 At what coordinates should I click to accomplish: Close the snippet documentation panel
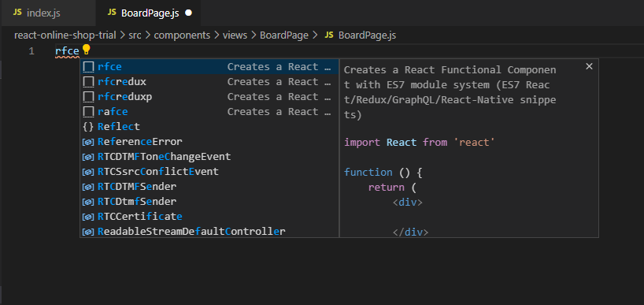click(x=589, y=66)
